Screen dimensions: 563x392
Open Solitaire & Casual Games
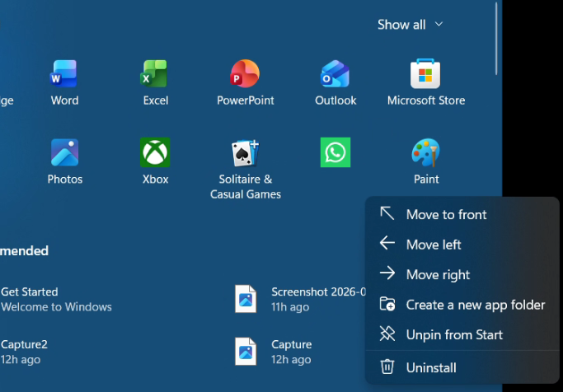pos(246,169)
